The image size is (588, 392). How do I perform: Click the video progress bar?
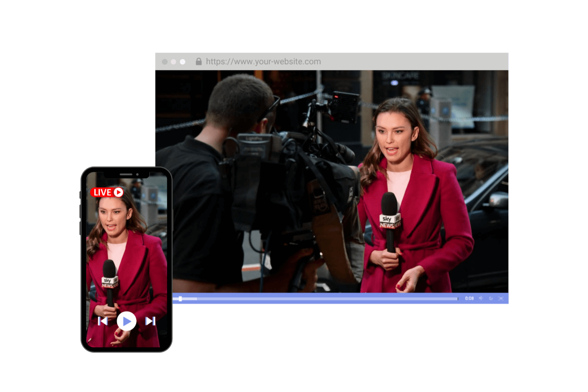pyautogui.click(x=315, y=298)
